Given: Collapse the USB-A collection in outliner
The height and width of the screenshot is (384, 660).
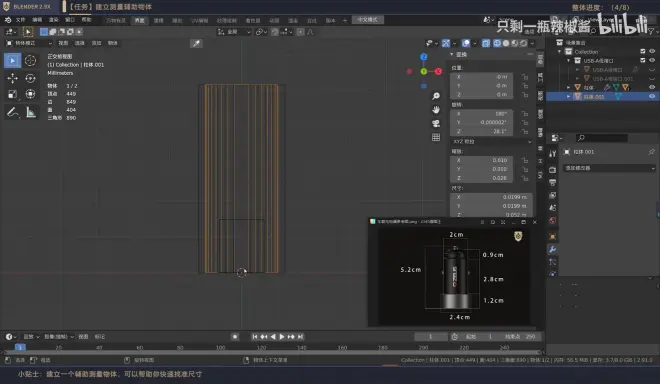Looking at the screenshot, I should (x=569, y=61).
